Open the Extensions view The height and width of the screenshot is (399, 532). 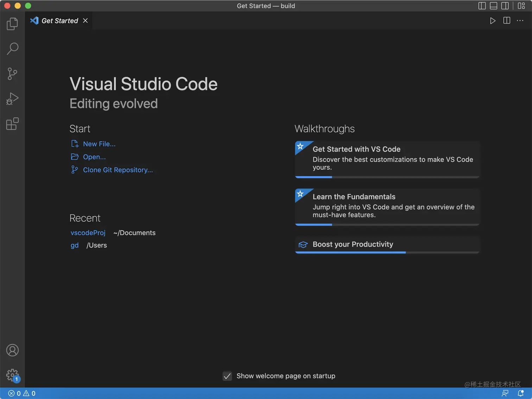pyautogui.click(x=12, y=124)
